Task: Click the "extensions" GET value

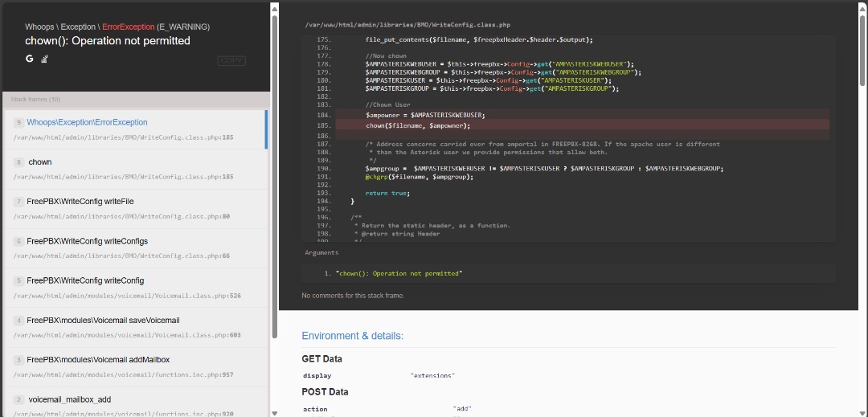Action: 432,376
